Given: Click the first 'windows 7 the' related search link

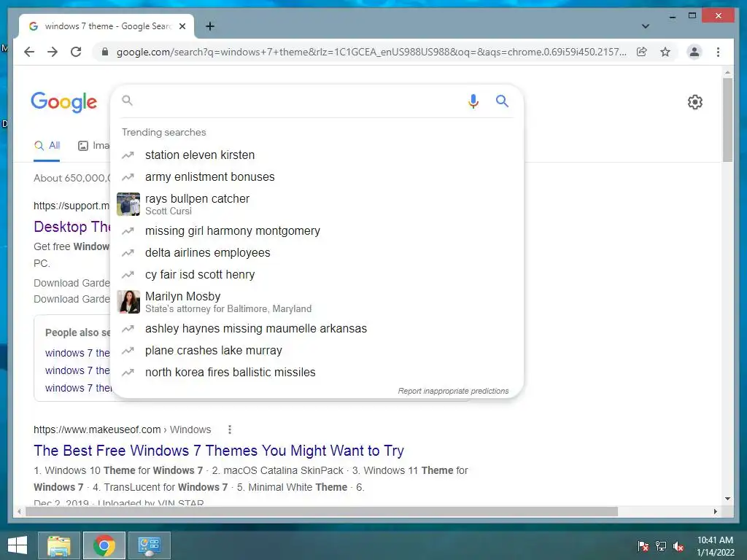Looking at the screenshot, I should click(x=77, y=353).
